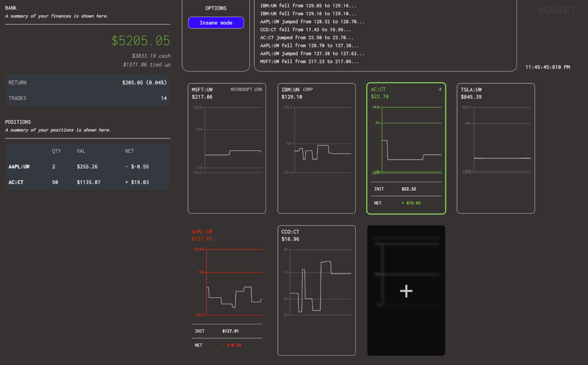Open the MSFT:UW stock card
Viewport: 588px width, 365px height.
tap(227, 148)
